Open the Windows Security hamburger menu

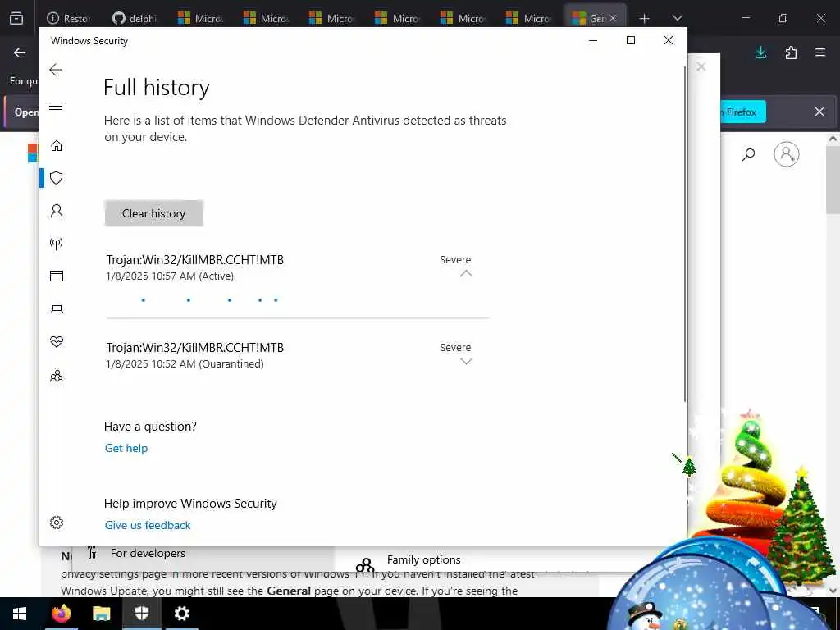56,106
